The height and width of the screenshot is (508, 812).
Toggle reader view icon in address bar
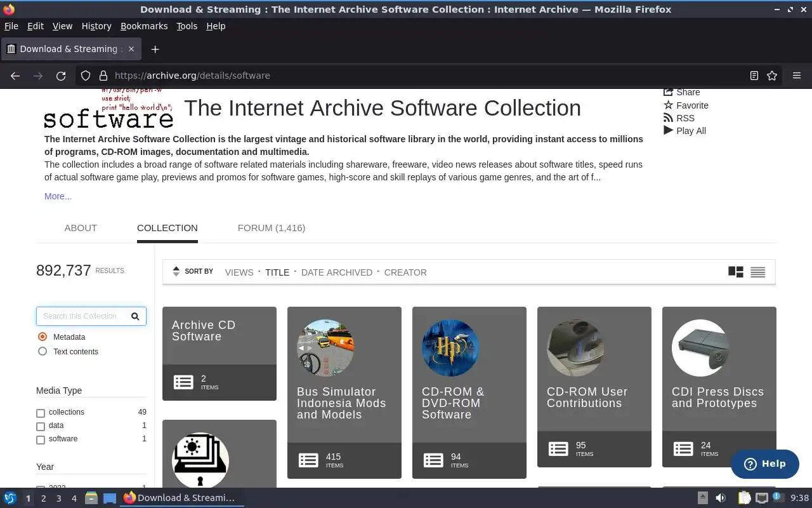pos(754,76)
